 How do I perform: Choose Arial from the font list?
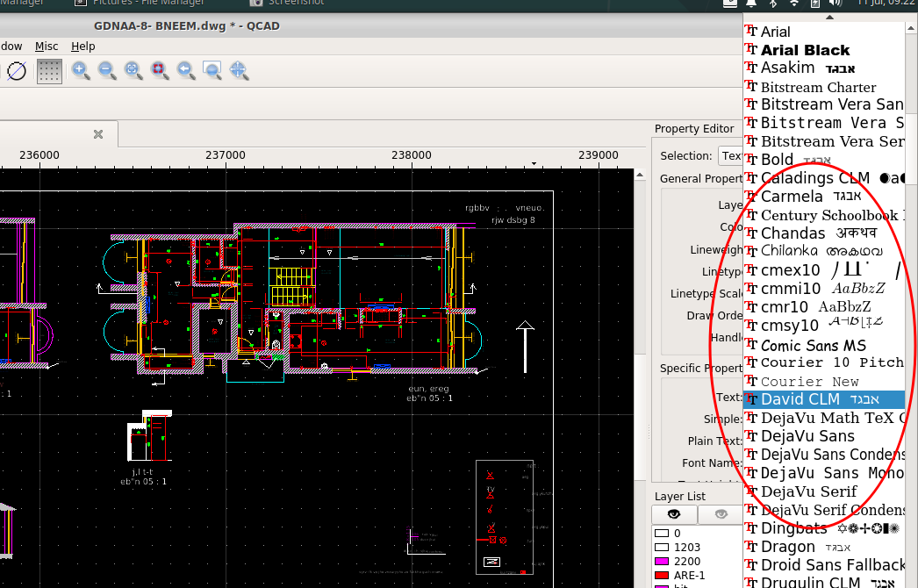[824, 32]
